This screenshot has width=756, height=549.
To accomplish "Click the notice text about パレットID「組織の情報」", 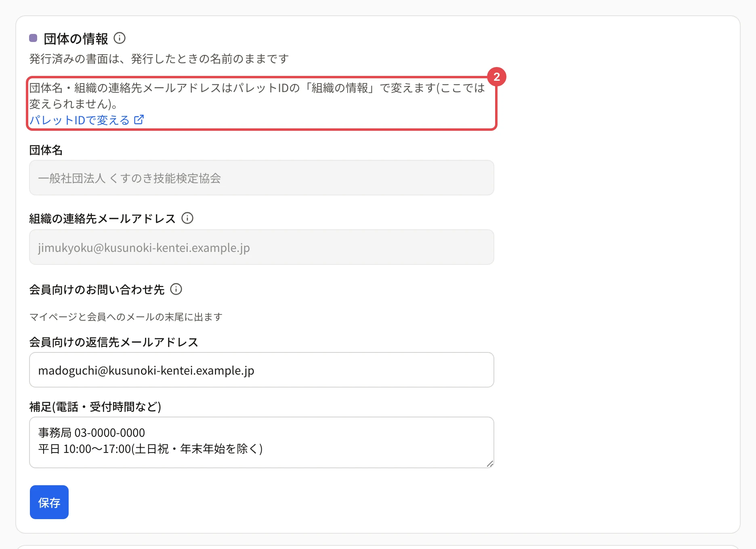I will [x=257, y=96].
